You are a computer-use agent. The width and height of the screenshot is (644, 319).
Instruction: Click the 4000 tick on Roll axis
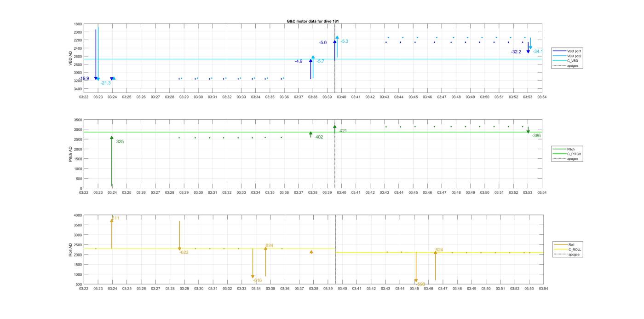click(x=78, y=215)
